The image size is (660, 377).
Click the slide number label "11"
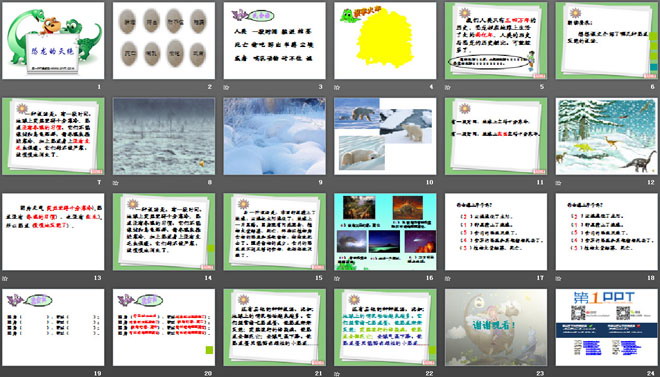point(540,183)
